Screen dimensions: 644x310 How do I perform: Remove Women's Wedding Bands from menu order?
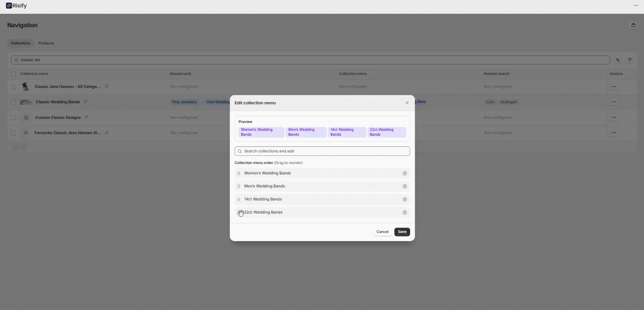pos(404,173)
